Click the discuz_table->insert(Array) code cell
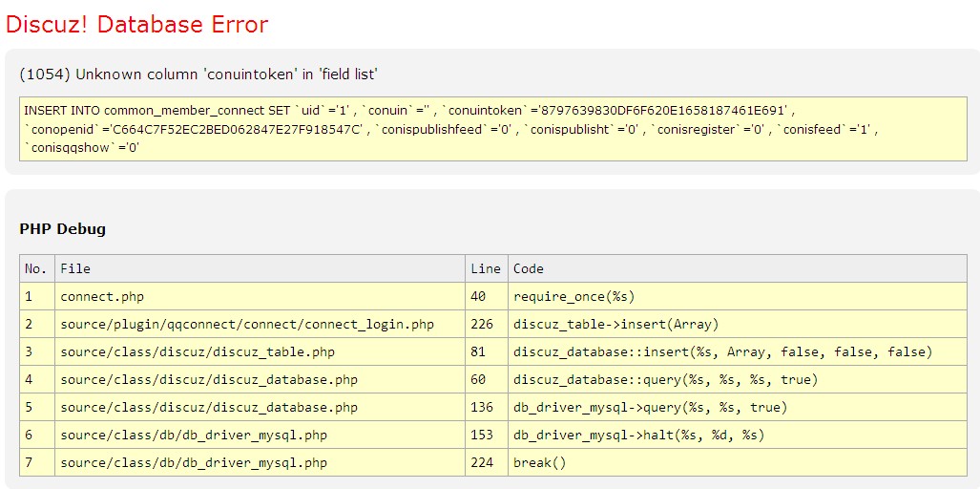The image size is (980, 489). click(615, 325)
